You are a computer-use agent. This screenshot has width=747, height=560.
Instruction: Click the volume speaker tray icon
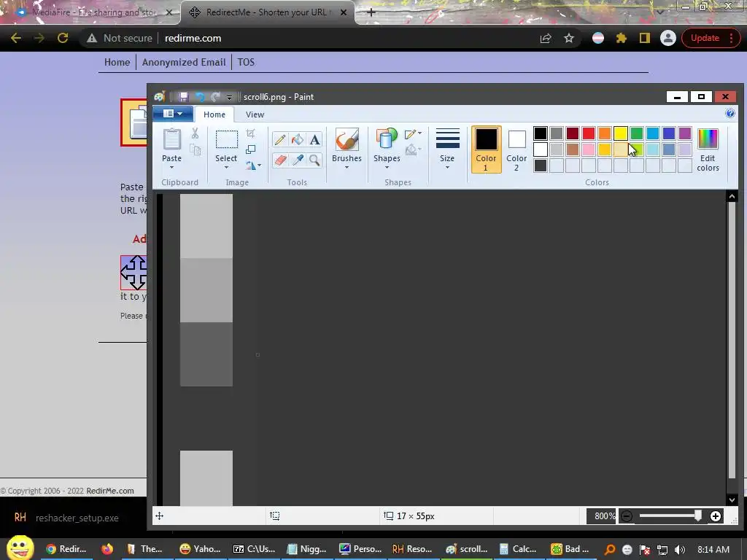pos(680,550)
